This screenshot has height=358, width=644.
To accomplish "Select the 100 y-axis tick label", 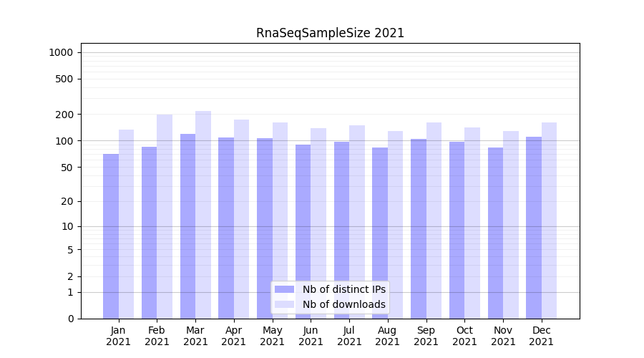I will pyautogui.click(x=64, y=141).
